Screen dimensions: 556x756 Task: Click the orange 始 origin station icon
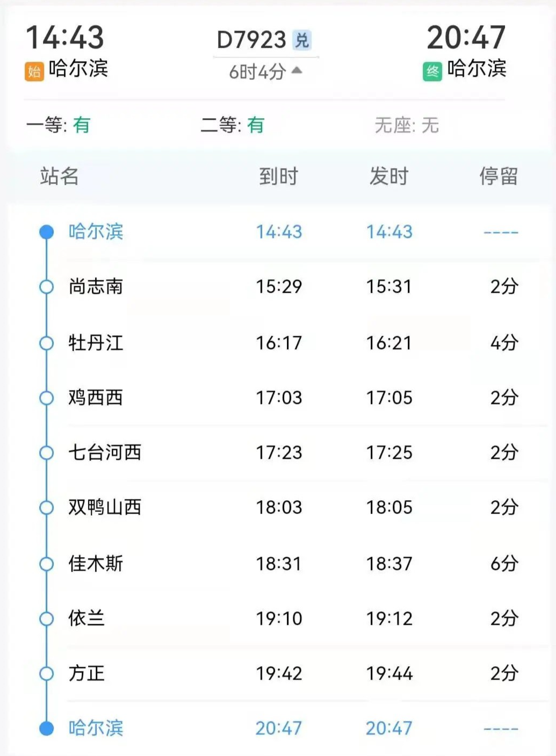click(x=34, y=71)
